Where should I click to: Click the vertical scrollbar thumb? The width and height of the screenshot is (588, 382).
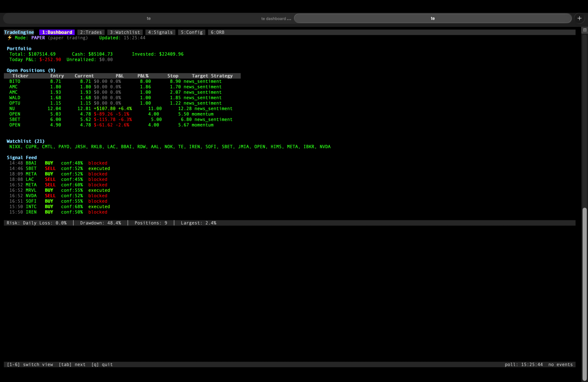(585, 294)
